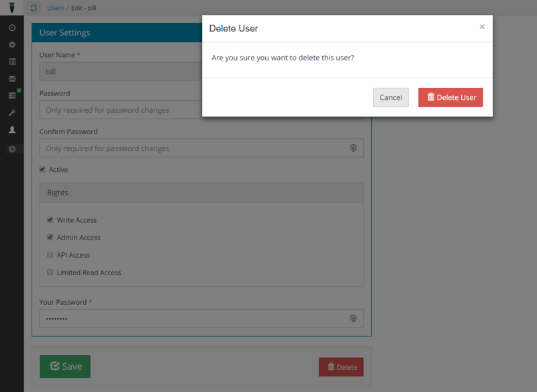The height and width of the screenshot is (392, 537).
Task: Uncheck the Active checkbox
Action: (x=42, y=169)
